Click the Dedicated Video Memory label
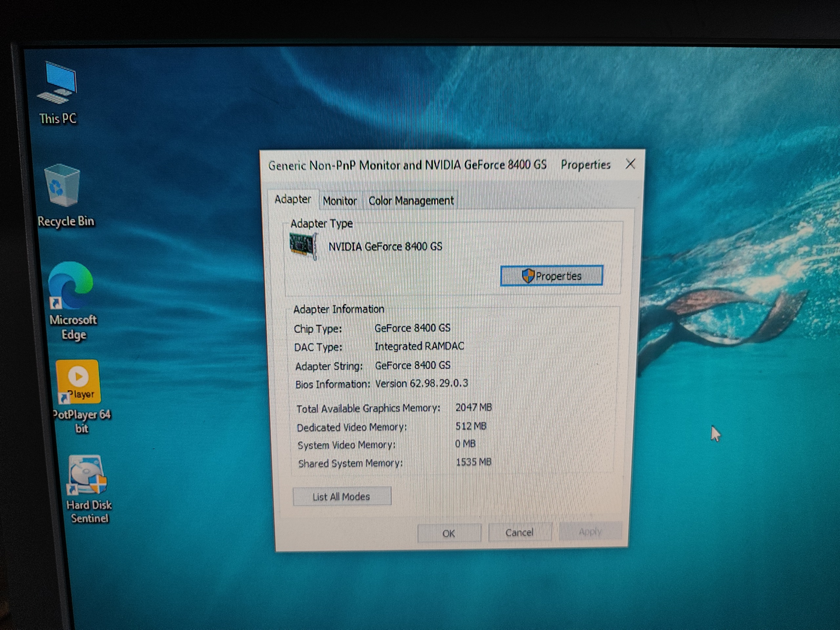 352,427
